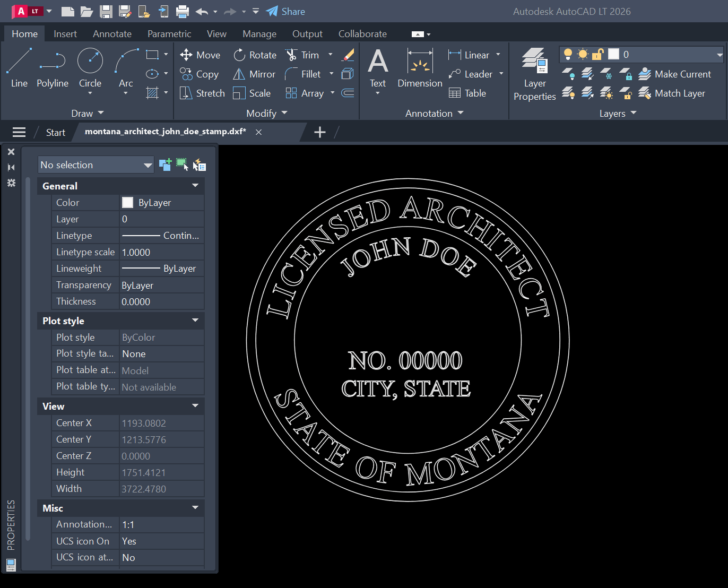Click the Erase tool icon
728x588 pixels.
click(348, 55)
